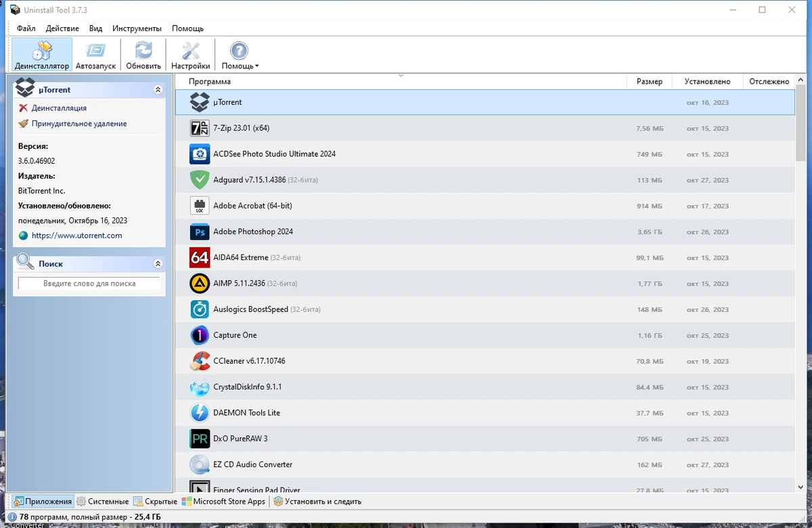Sort by the Размер column header
Viewport: 812px width, 528px height.
[650, 81]
